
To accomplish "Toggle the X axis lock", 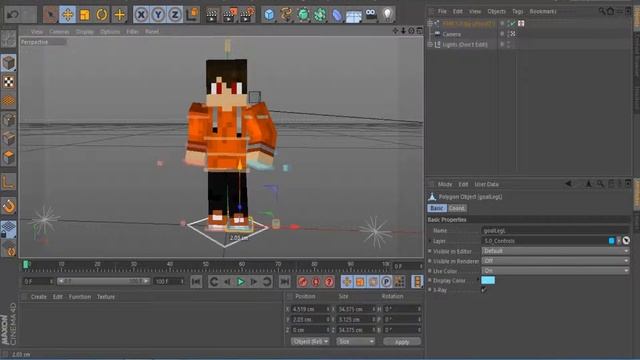I will [x=141, y=15].
